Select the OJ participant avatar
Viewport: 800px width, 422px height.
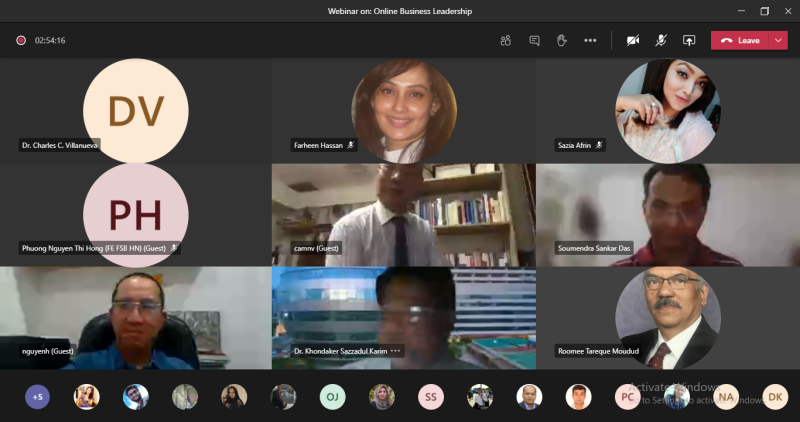point(333,397)
